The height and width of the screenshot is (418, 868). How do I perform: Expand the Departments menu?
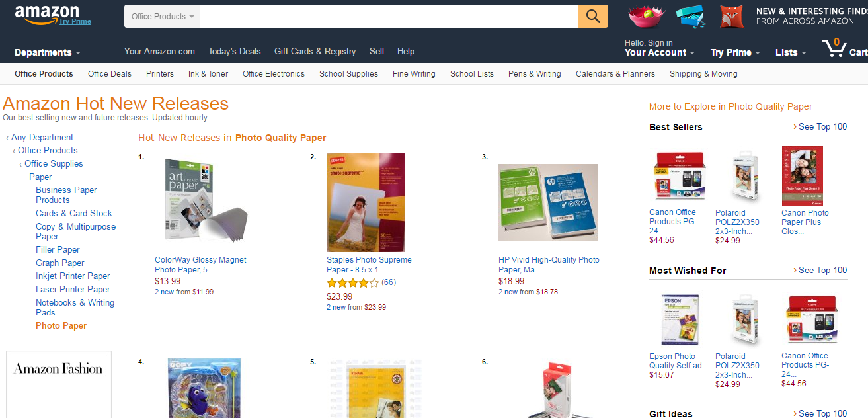pos(48,52)
